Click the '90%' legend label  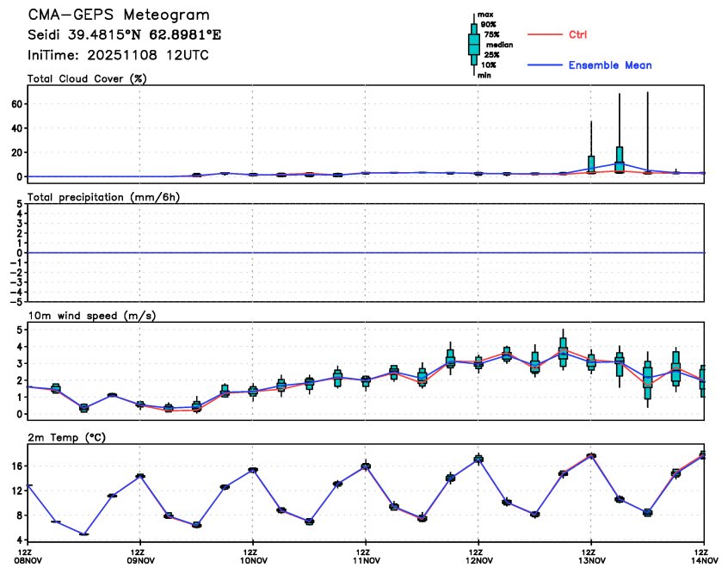coord(489,25)
